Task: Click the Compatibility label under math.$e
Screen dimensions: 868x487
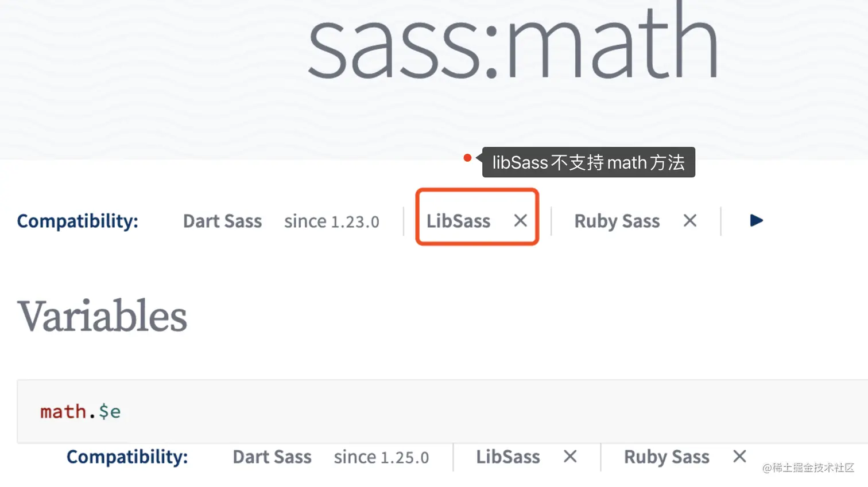Action: [127, 457]
